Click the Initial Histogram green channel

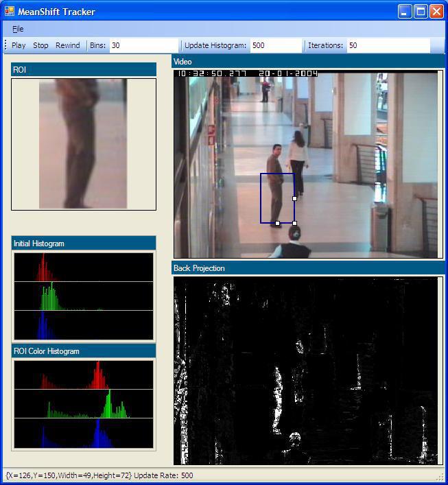[84, 296]
